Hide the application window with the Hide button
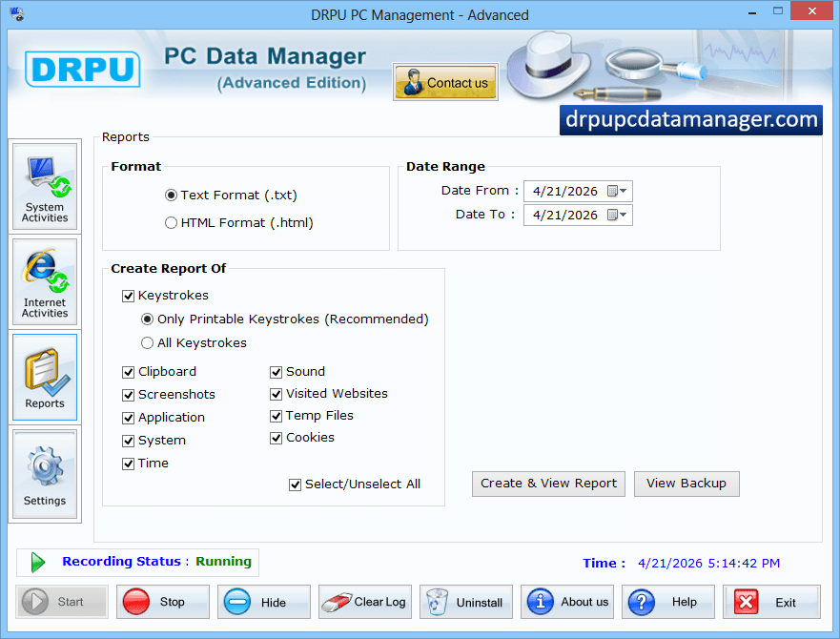 coord(264,602)
